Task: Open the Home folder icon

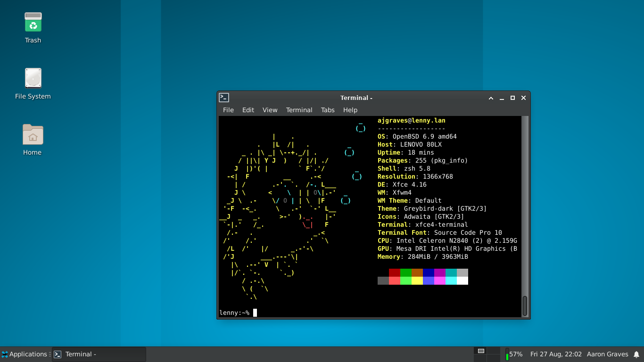Action: tap(33, 135)
